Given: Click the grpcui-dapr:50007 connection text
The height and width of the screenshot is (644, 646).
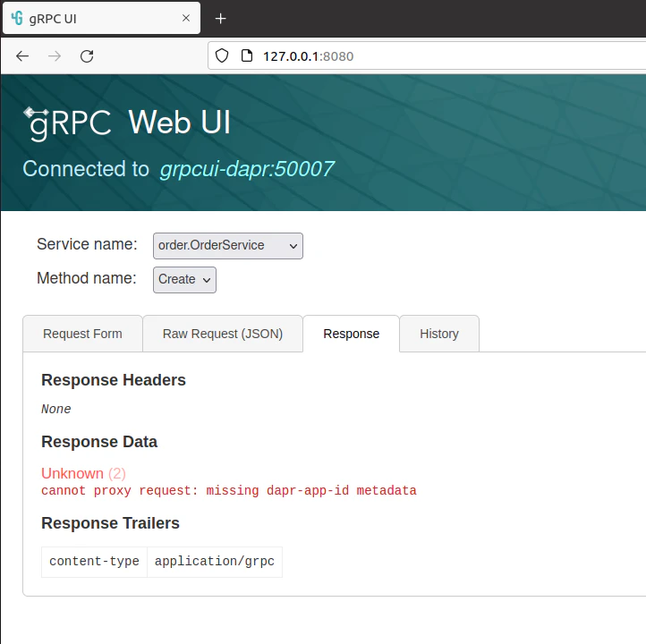Looking at the screenshot, I should [247, 169].
